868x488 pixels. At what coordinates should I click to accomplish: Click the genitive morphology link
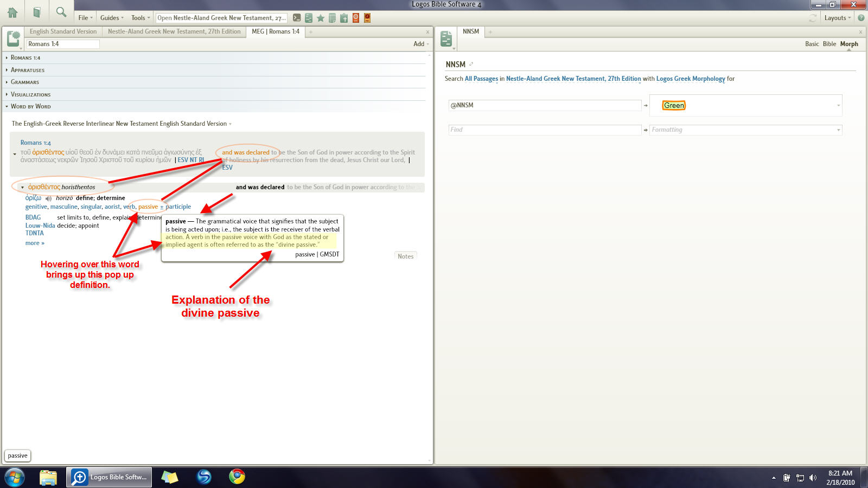pos(36,207)
